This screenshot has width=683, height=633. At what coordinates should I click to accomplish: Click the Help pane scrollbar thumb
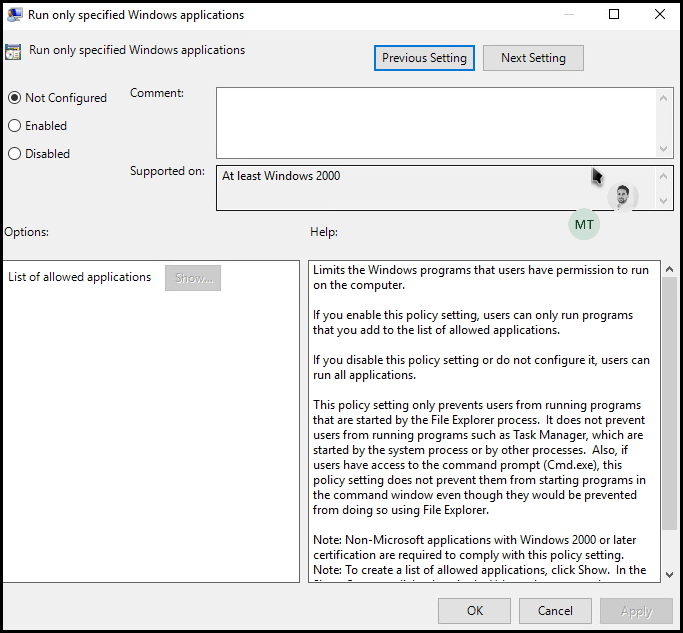tap(669, 403)
